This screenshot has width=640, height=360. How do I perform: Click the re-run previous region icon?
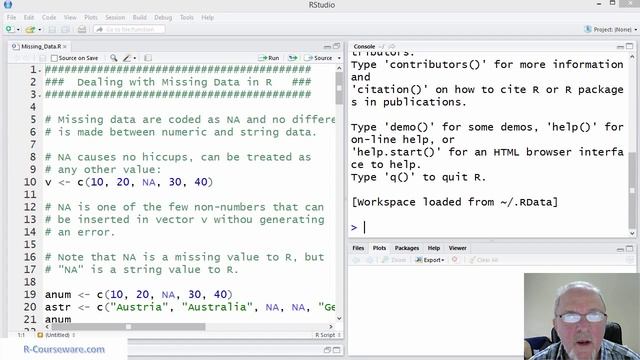(x=292, y=58)
